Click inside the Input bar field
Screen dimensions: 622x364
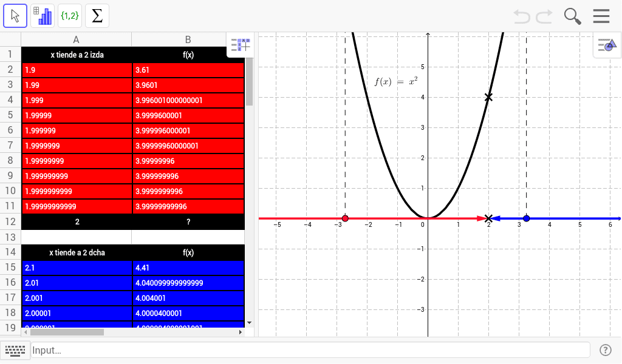tap(310, 350)
